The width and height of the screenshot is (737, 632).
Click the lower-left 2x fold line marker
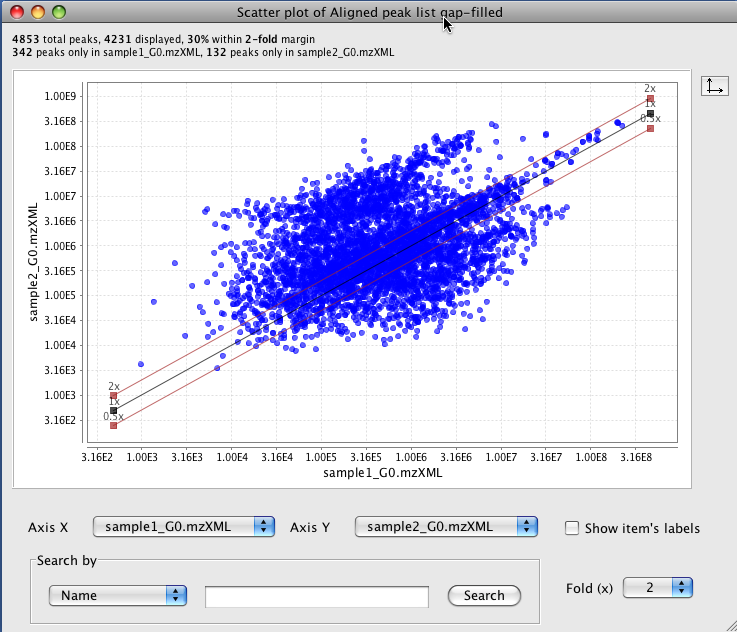113,396
